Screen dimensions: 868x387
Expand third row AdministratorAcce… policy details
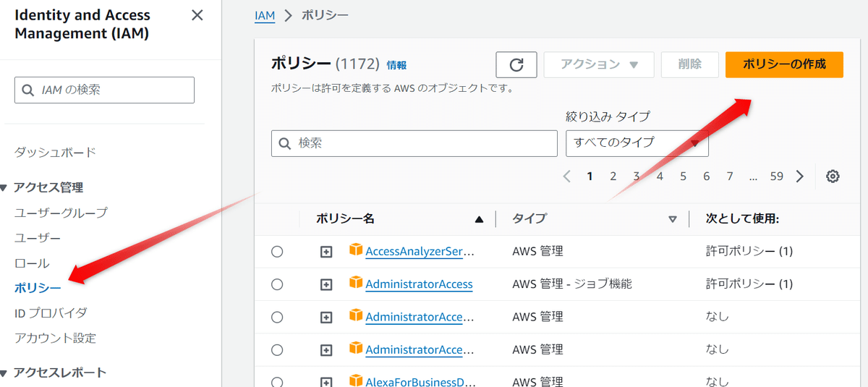326,317
